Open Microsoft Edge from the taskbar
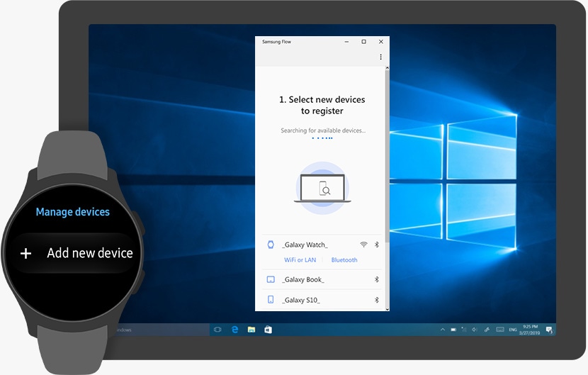 tap(234, 330)
